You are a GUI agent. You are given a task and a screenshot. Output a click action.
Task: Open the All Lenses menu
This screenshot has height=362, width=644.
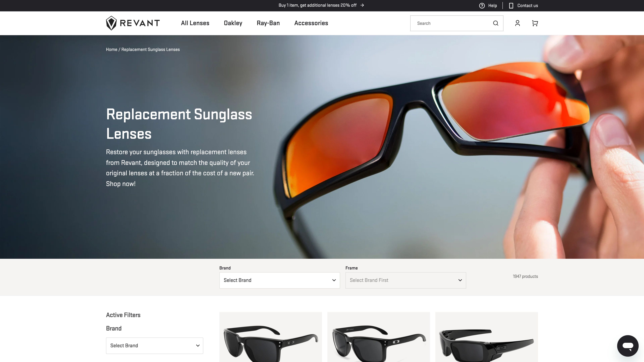point(195,23)
